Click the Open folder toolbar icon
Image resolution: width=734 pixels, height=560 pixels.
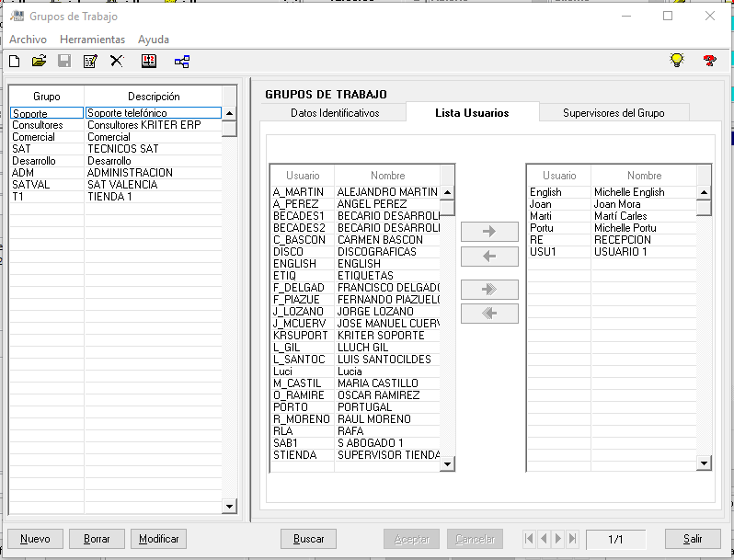point(39,61)
